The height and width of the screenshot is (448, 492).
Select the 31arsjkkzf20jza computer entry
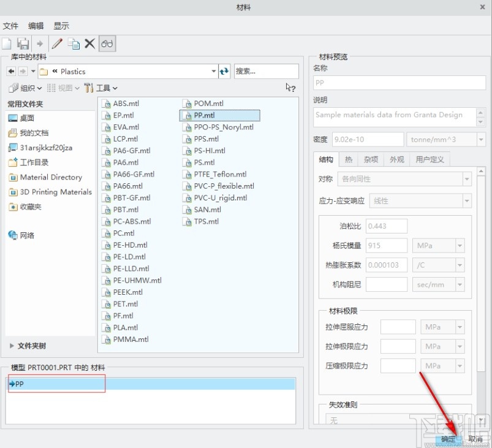(40, 148)
